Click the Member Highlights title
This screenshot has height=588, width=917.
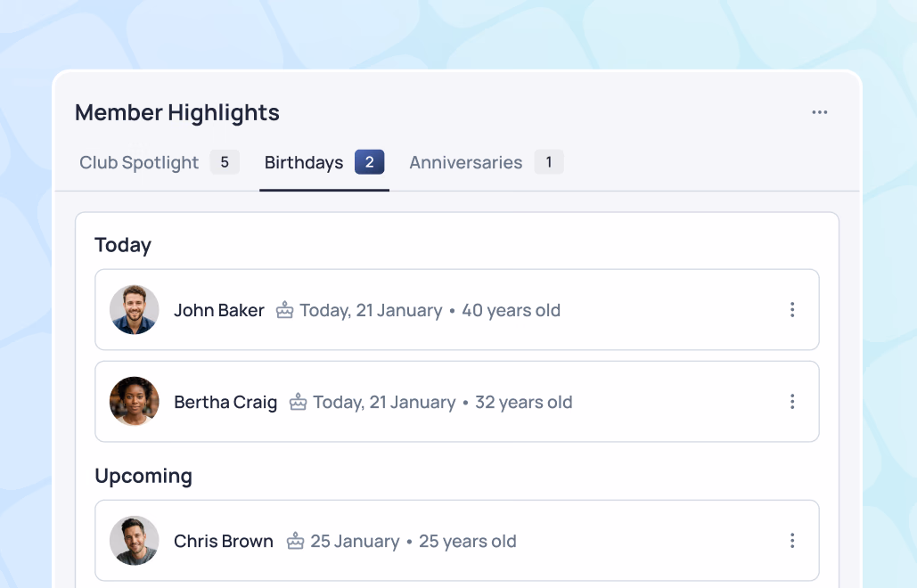click(x=177, y=113)
